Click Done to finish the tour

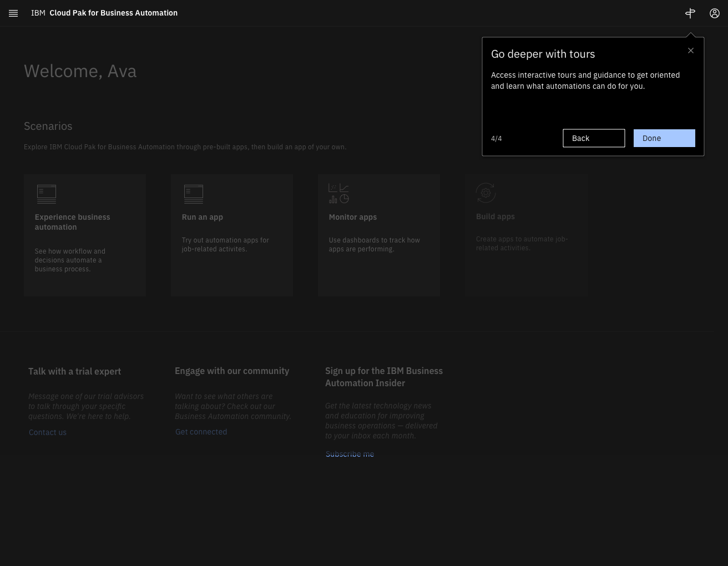664,138
